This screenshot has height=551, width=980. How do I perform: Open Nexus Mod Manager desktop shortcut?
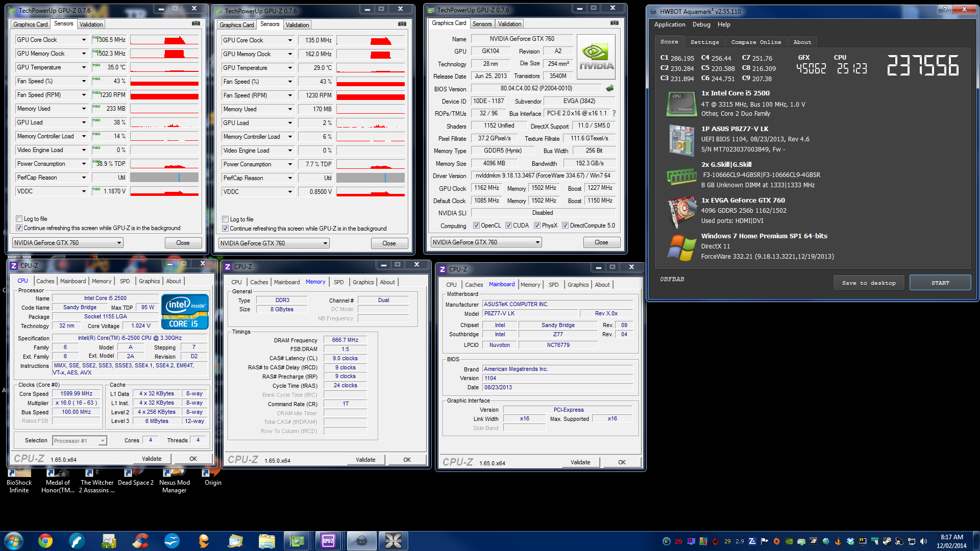(174, 482)
